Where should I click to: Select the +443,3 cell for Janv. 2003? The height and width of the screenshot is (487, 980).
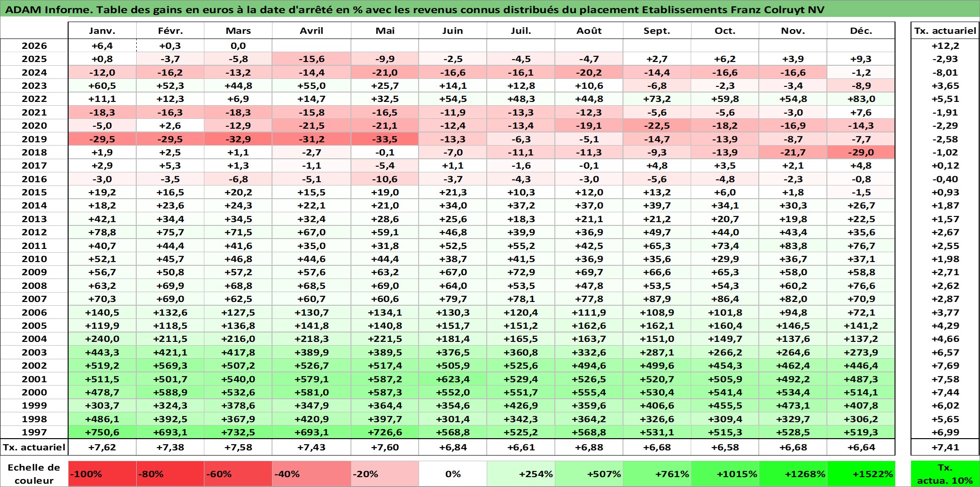(102, 352)
